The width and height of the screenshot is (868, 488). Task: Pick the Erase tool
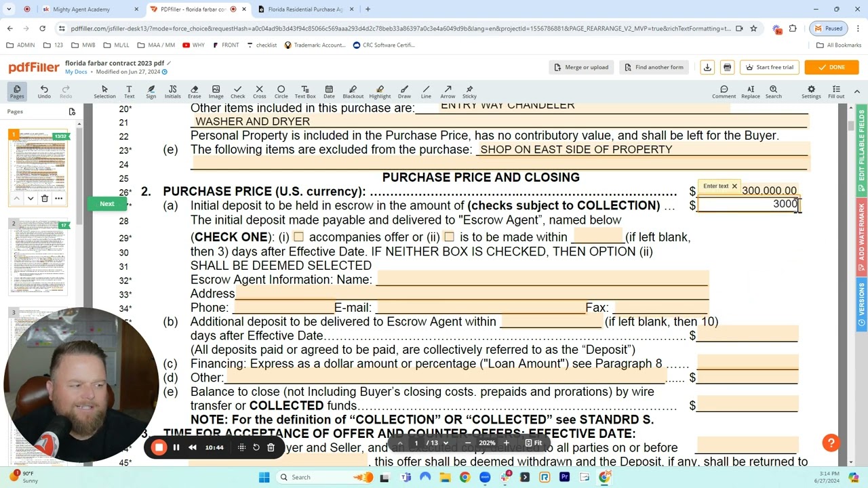tap(195, 91)
